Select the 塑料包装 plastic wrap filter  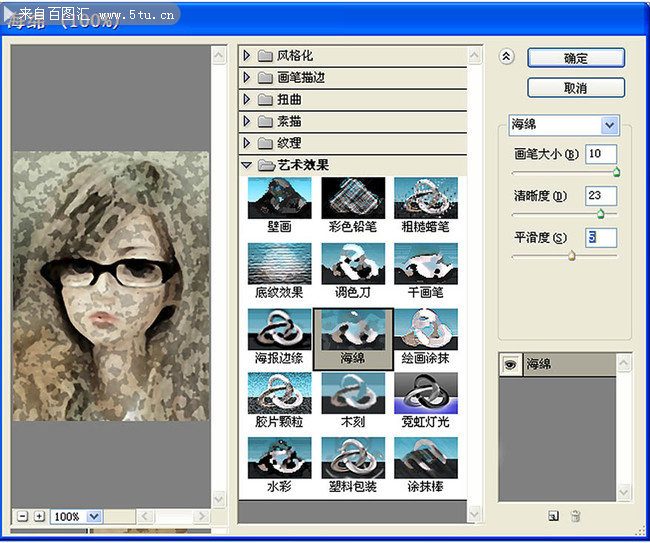coord(352,458)
